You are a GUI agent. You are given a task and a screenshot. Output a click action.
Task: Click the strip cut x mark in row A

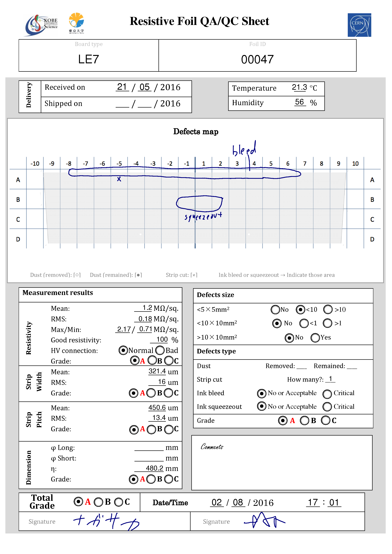(119, 179)
